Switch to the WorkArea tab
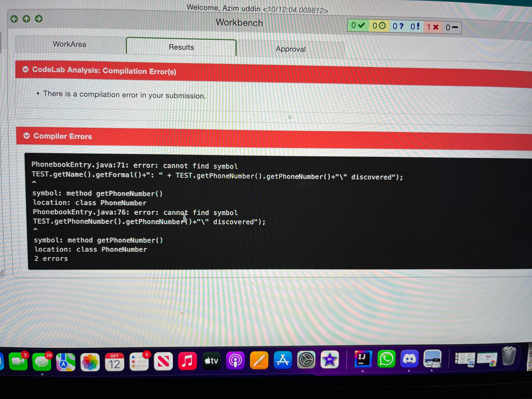Viewport: 532px width, 399px height. click(x=70, y=44)
